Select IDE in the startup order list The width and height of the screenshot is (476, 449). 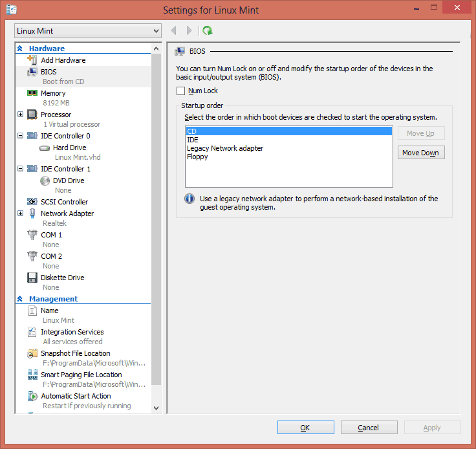288,140
